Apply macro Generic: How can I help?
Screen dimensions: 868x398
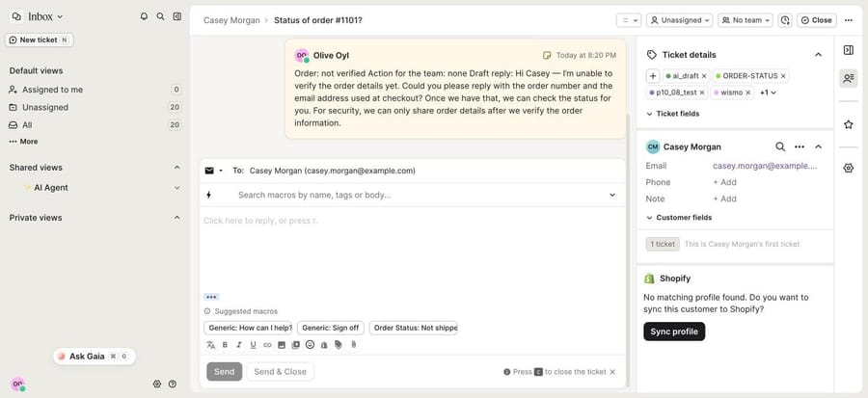pyautogui.click(x=250, y=328)
